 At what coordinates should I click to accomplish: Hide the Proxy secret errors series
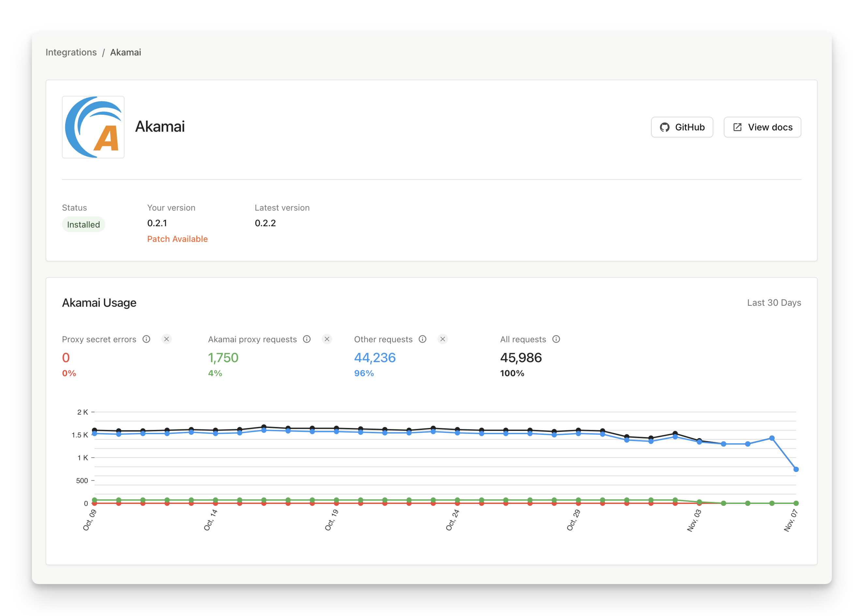pyautogui.click(x=166, y=339)
